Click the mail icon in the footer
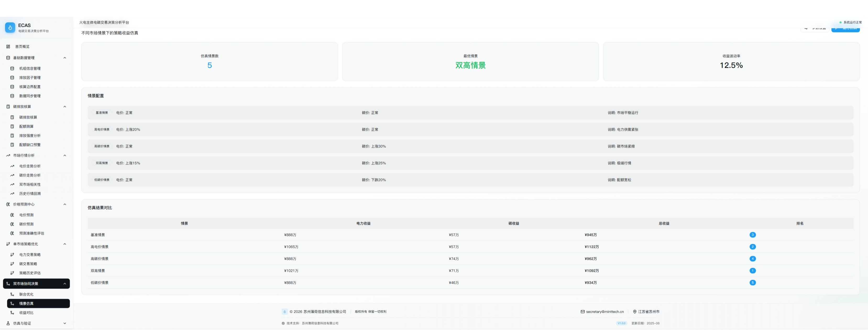Viewport: 868px width, 330px height. pyautogui.click(x=583, y=312)
